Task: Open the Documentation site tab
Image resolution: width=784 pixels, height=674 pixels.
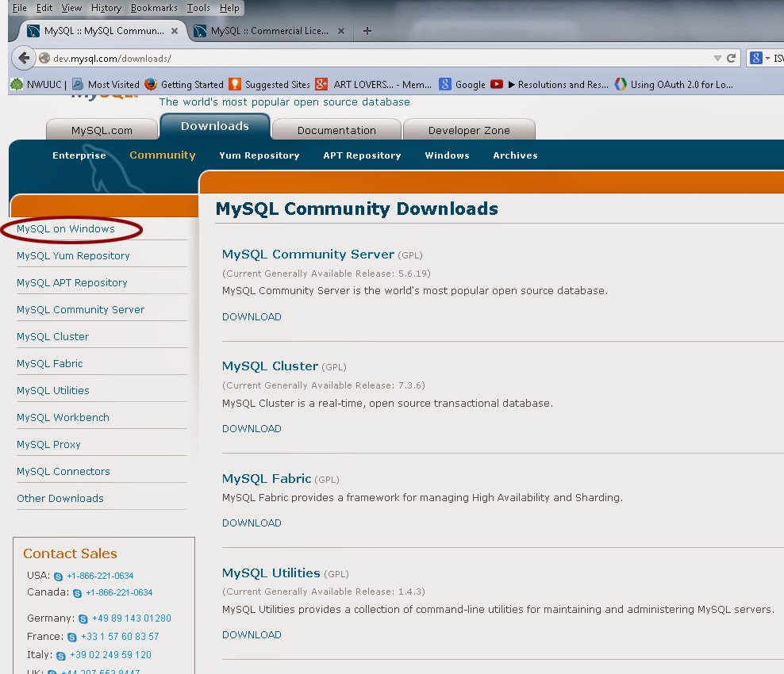Action: click(336, 130)
